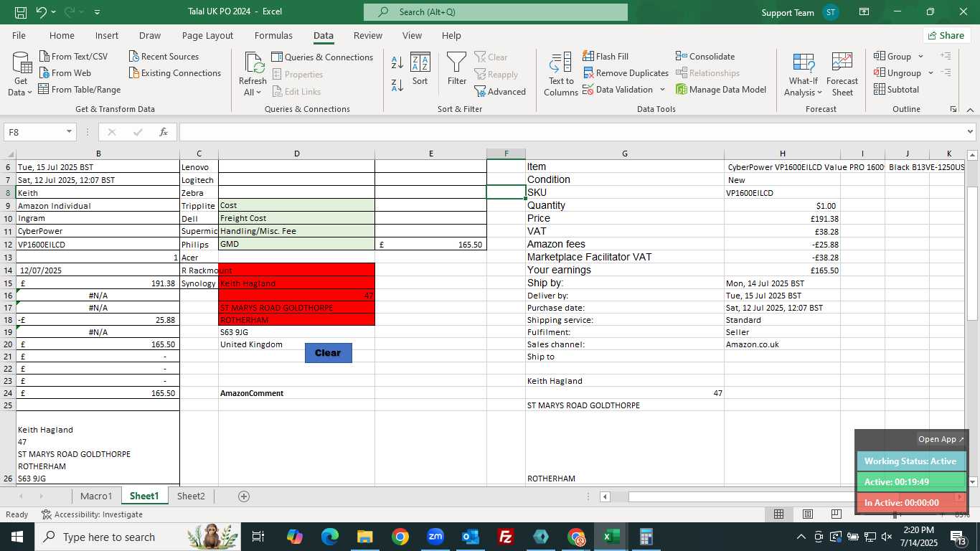Image resolution: width=980 pixels, height=551 pixels.
Task: Open Customize Quick Access Toolbar dropdown
Action: [x=97, y=12]
